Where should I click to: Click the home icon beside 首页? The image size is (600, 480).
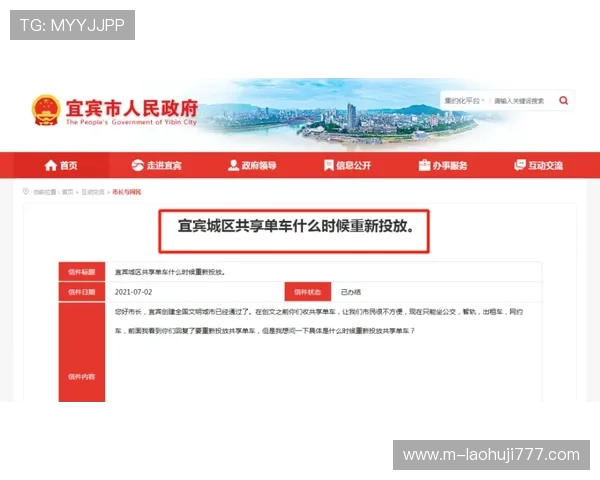pos(51,165)
